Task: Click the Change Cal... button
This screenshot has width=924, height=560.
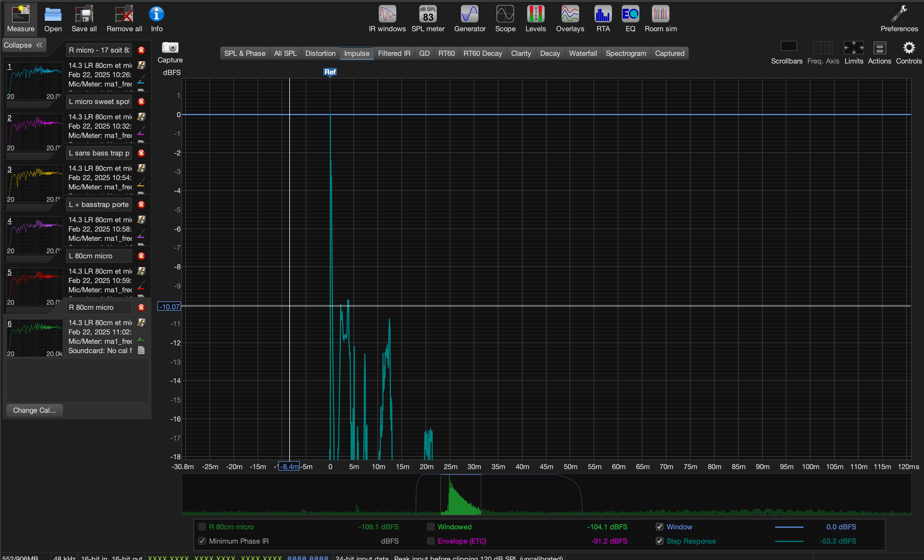Action: 34,410
